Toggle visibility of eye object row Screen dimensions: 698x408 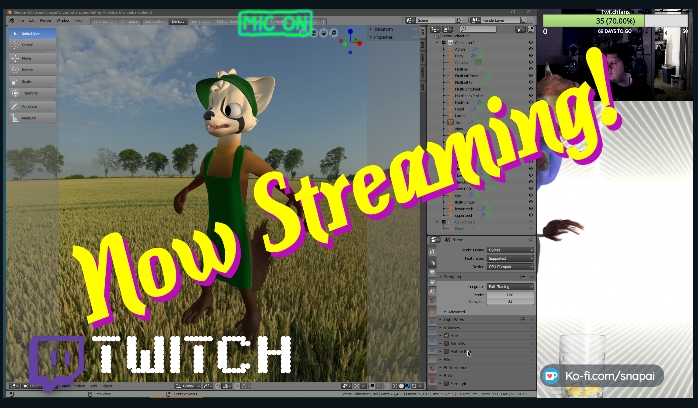(x=531, y=195)
